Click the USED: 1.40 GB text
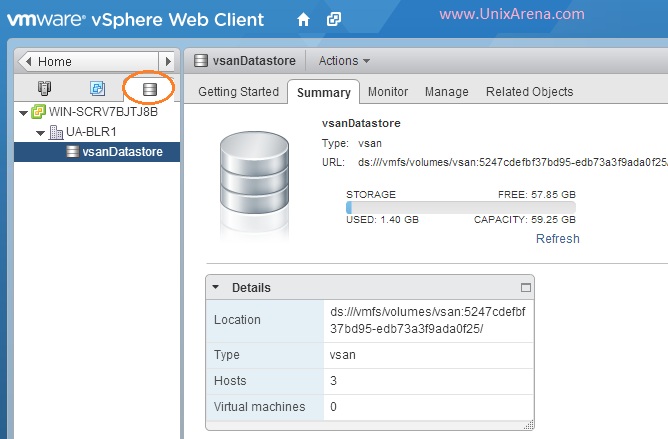Image resolution: width=668 pixels, height=439 pixels. (x=383, y=220)
